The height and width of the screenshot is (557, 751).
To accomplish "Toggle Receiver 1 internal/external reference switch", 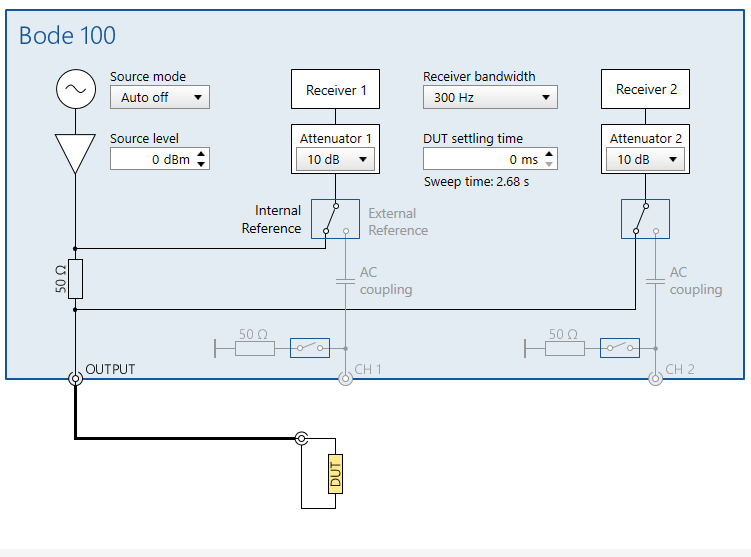I will pyautogui.click(x=335, y=219).
